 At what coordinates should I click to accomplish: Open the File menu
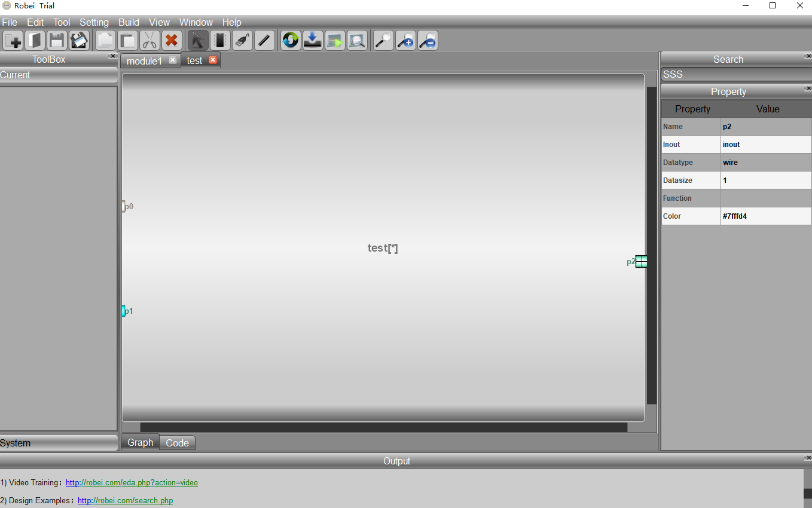coord(10,22)
